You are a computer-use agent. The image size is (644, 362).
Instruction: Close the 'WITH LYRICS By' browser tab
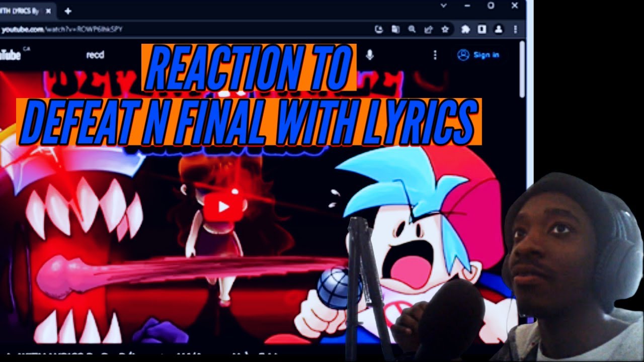(x=49, y=11)
